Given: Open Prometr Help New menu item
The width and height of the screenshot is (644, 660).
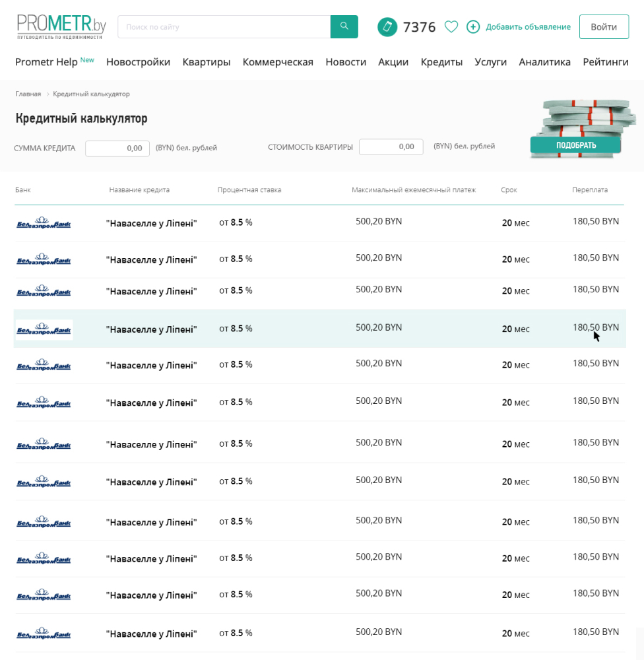Looking at the screenshot, I should [x=54, y=61].
